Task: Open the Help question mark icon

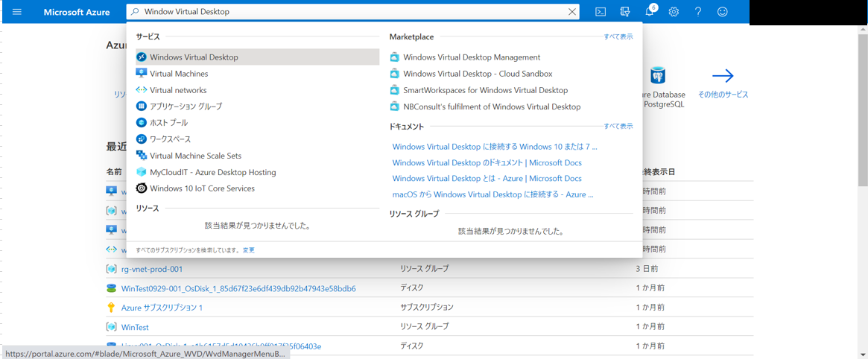Action: [698, 12]
